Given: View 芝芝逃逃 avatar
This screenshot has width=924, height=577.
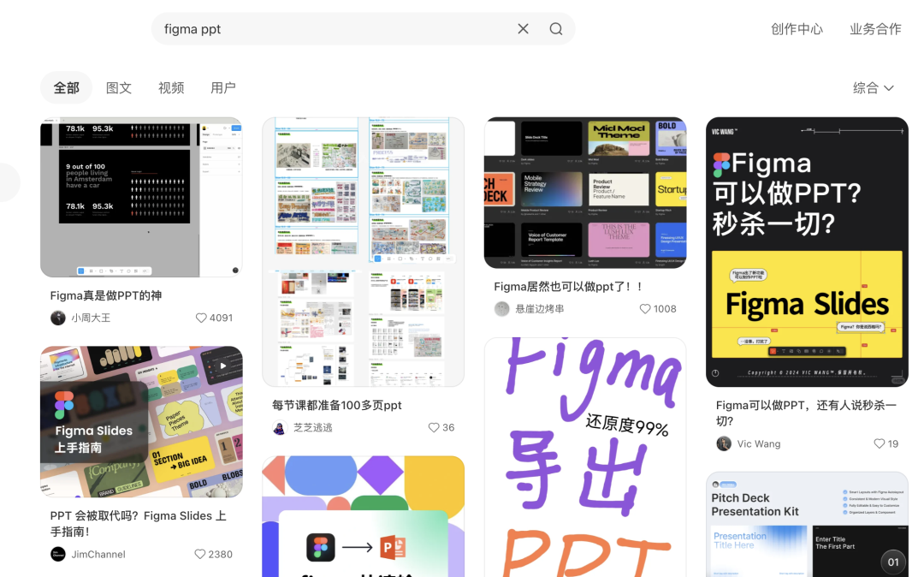Looking at the screenshot, I should tap(279, 427).
